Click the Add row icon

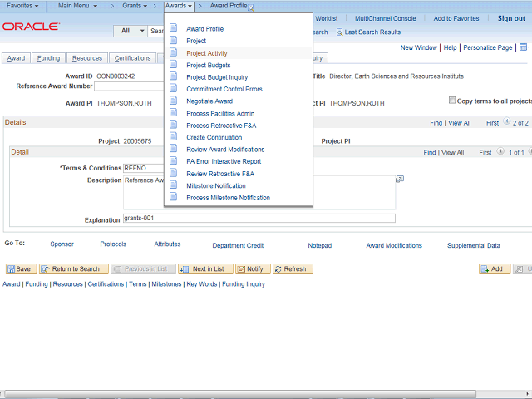tap(485, 269)
